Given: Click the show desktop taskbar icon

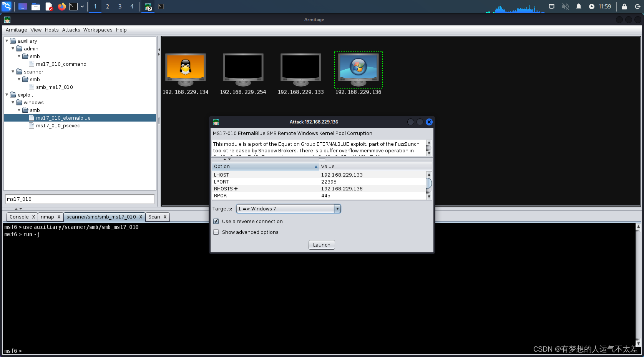Looking at the screenshot, I should click(x=23, y=7).
